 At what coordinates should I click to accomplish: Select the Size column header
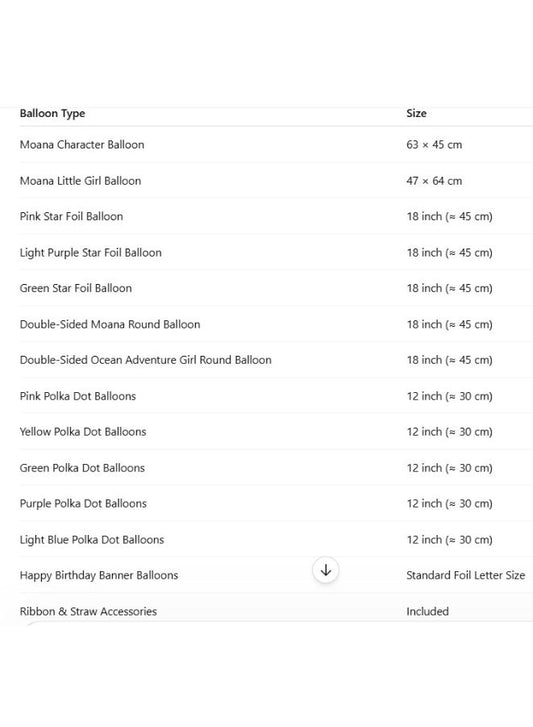tap(416, 114)
